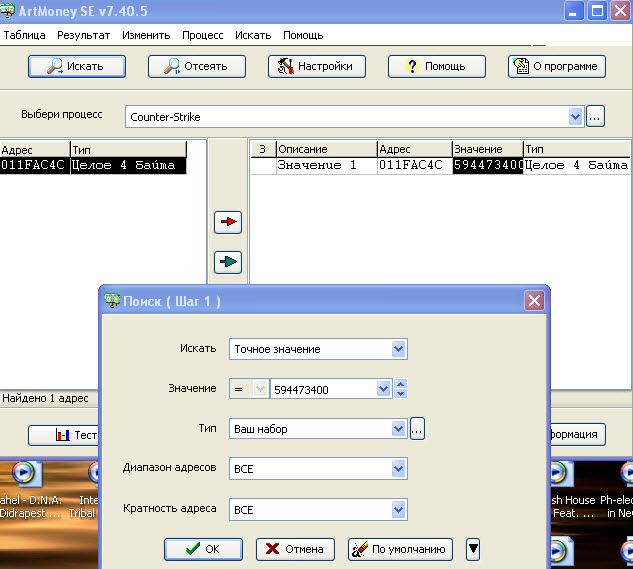Click the По умолчанию defaults button
This screenshot has height=569, width=633.
pos(400,549)
